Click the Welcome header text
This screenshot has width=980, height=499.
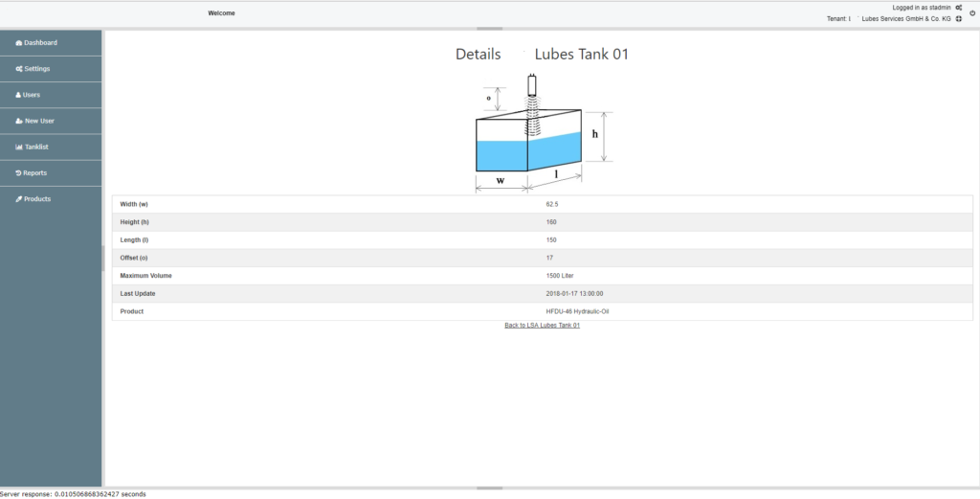(x=221, y=13)
